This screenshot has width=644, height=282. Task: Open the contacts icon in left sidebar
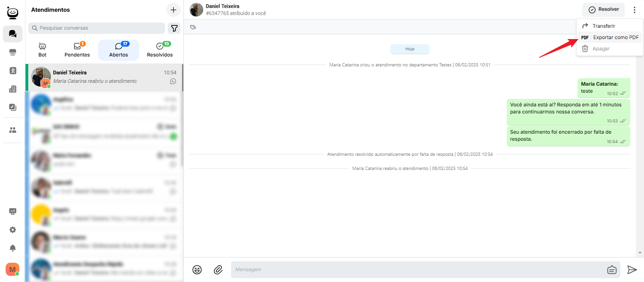(13, 71)
